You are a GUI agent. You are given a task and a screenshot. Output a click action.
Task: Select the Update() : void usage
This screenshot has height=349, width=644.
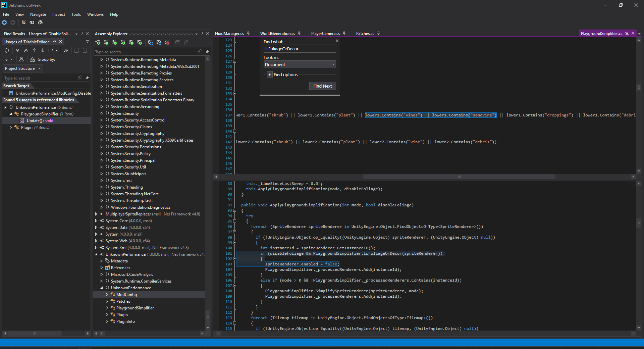[40, 120]
